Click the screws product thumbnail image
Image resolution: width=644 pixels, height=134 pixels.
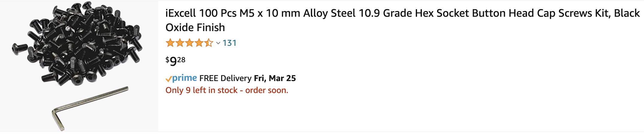pos(79,66)
